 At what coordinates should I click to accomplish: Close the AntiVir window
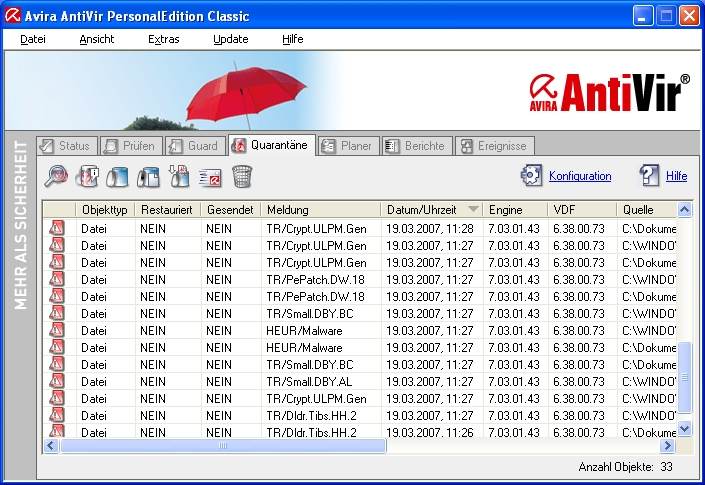click(x=689, y=16)
